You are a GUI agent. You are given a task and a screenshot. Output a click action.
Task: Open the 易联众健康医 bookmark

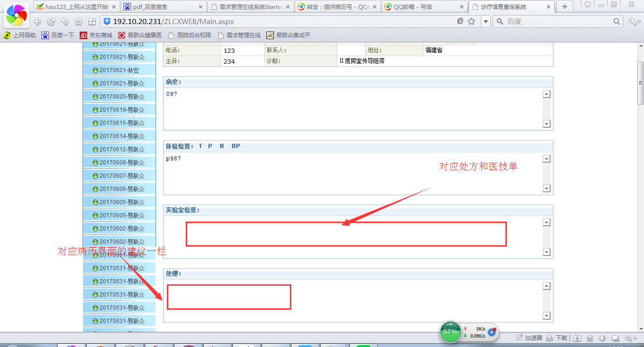point(140,35)
